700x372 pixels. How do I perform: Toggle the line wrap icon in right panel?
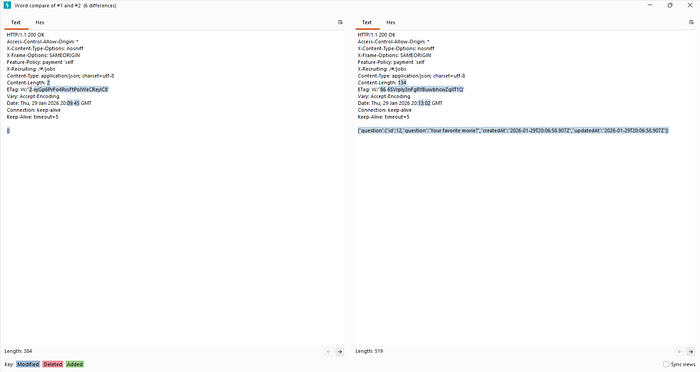(692, 22)
